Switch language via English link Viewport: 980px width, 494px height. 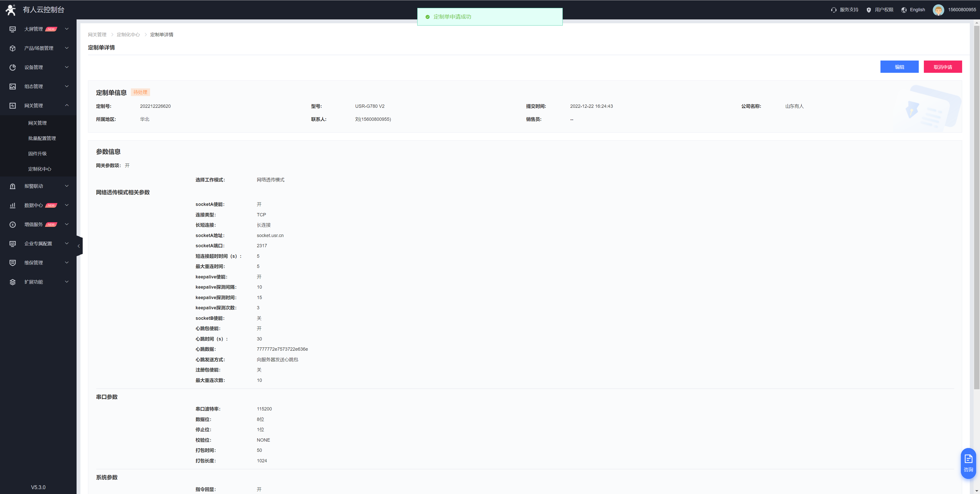[917, 10]
